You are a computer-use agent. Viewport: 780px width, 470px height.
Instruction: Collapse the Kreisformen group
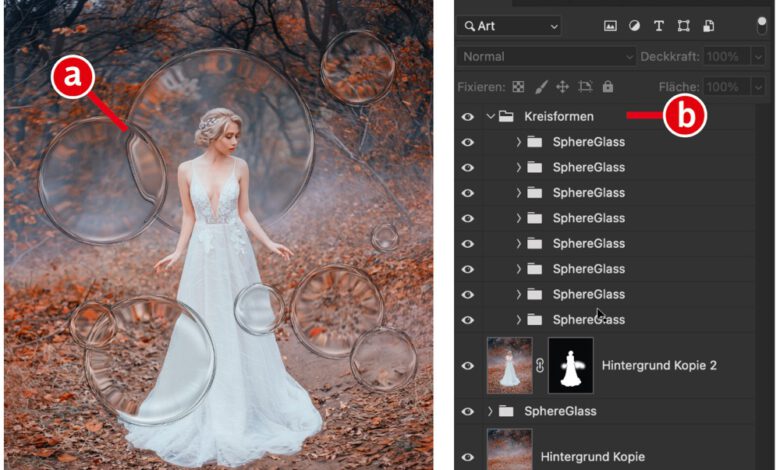[490, 117]
